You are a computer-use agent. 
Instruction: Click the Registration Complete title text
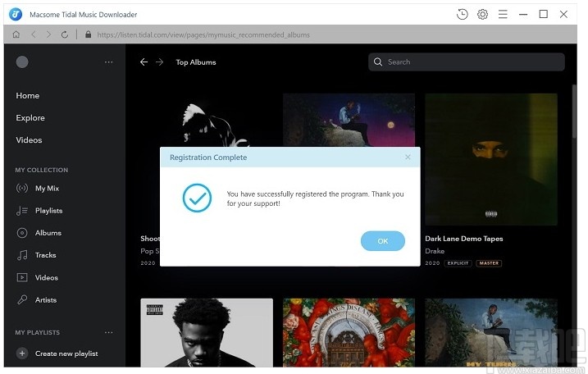coord(208,157)
